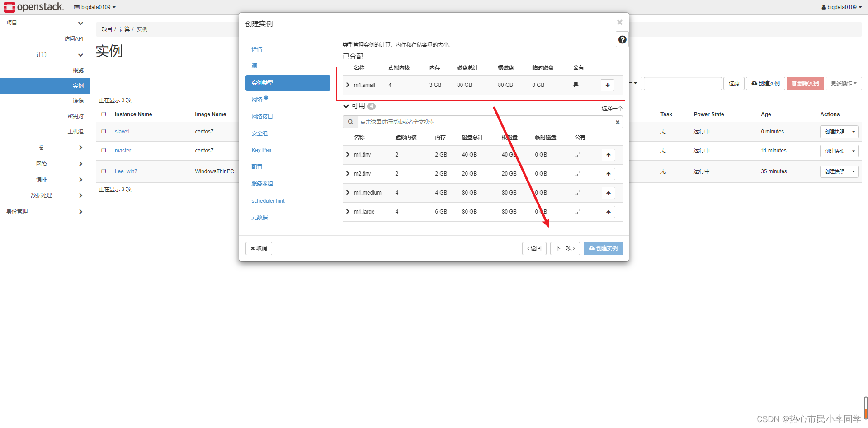Expand m2.tiny flavor details

(348, 174)
